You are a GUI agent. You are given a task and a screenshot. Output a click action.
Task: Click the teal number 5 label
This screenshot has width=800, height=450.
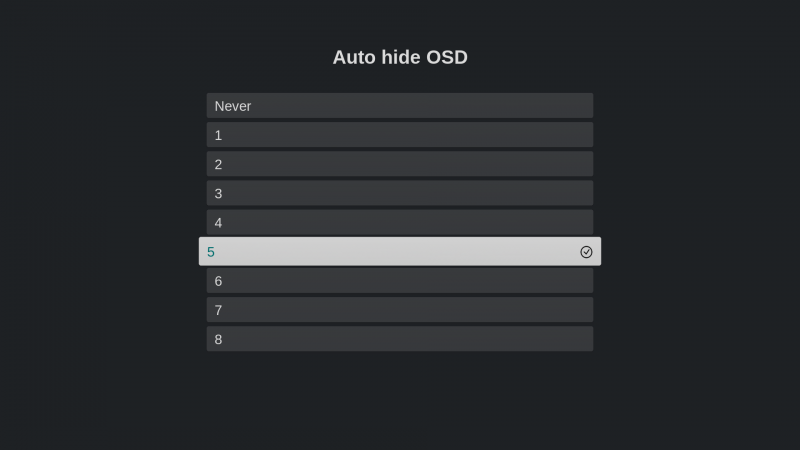click(211, 252)
